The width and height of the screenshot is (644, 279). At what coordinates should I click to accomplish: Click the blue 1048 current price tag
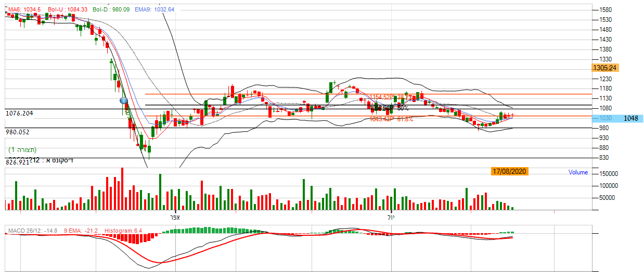pos(630,118)
